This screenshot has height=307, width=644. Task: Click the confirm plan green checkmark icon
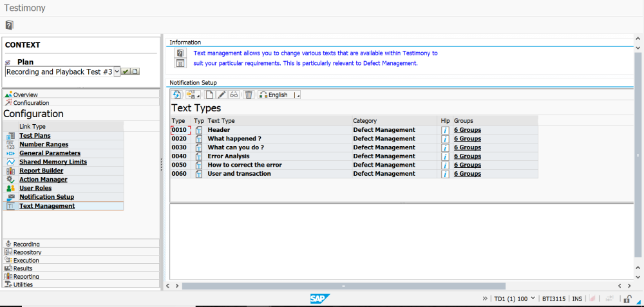tap(126, 71)
